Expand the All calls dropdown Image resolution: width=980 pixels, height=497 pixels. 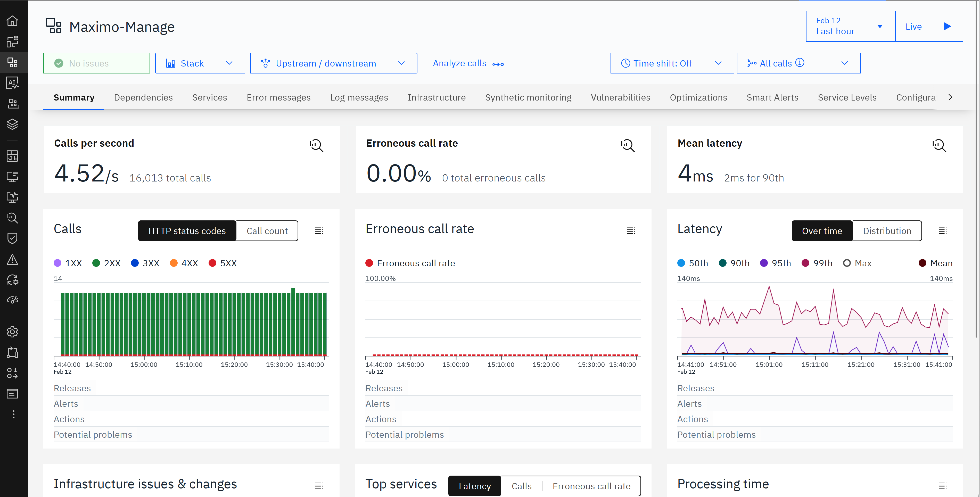(x=798, y=63)
